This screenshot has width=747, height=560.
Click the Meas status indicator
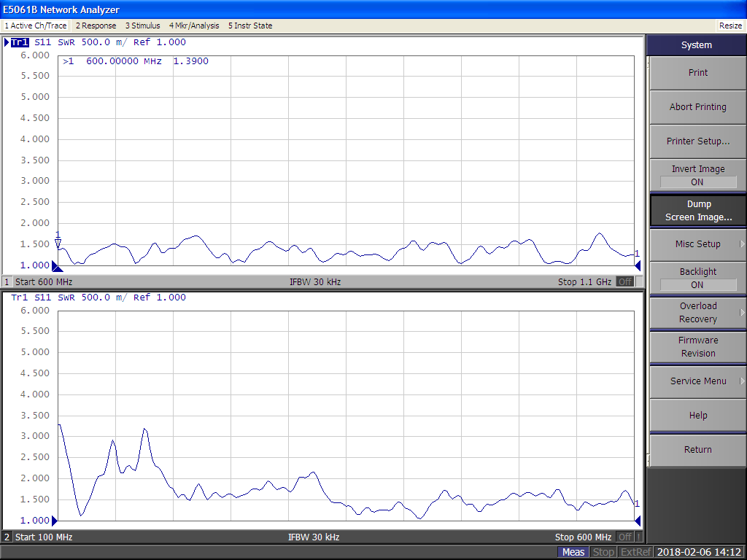(573, 552)
